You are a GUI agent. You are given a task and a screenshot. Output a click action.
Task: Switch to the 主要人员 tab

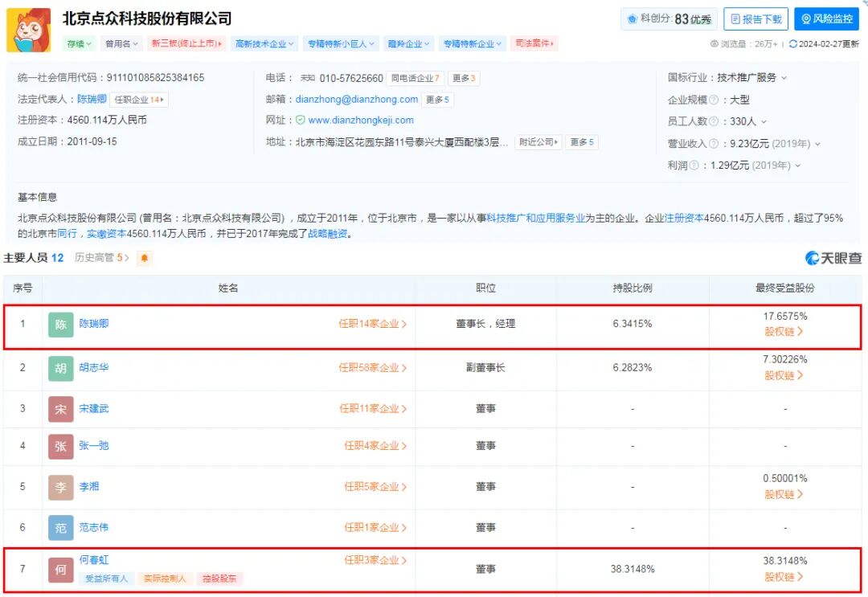(28, 258)
